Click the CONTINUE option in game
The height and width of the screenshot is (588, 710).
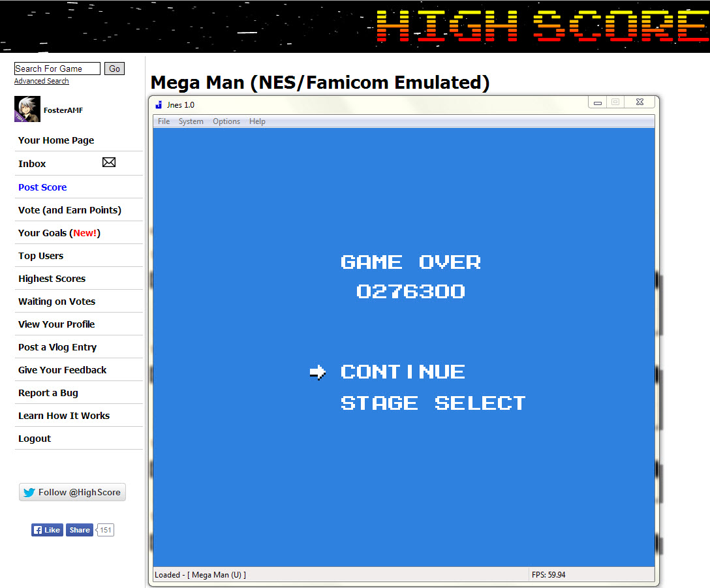[403, 372]
